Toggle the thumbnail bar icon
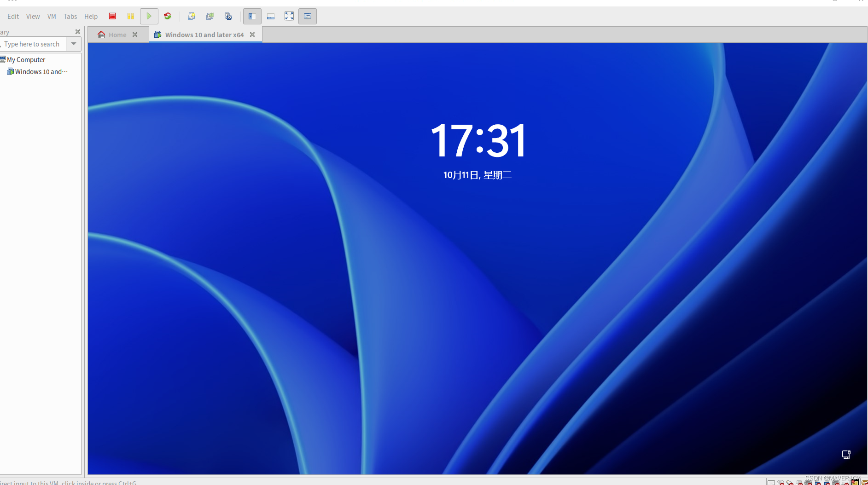The height and width of the screenshot is (485, 868). pyautogui.click(x=271, y=16)
